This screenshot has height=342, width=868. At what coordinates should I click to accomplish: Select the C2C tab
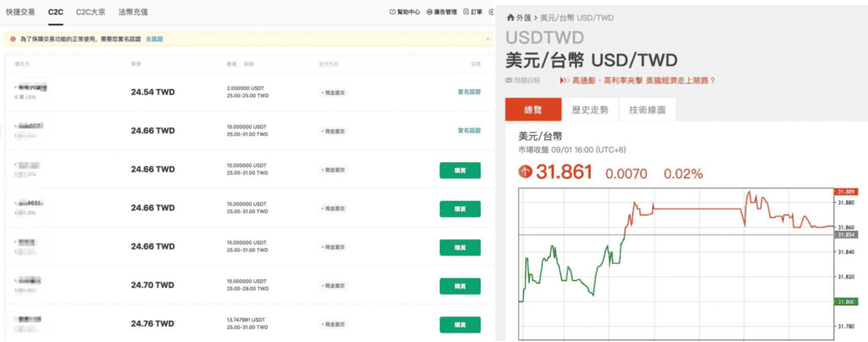click(x=55, y=12)
